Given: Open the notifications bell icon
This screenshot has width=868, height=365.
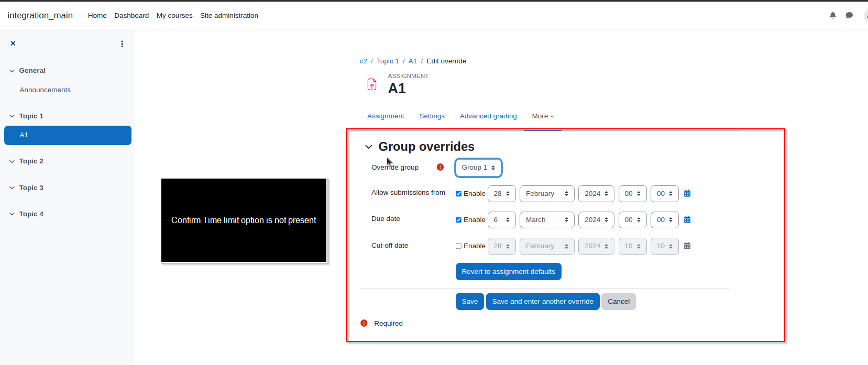Looking at the screenshot, I should [x=833, y=15].
